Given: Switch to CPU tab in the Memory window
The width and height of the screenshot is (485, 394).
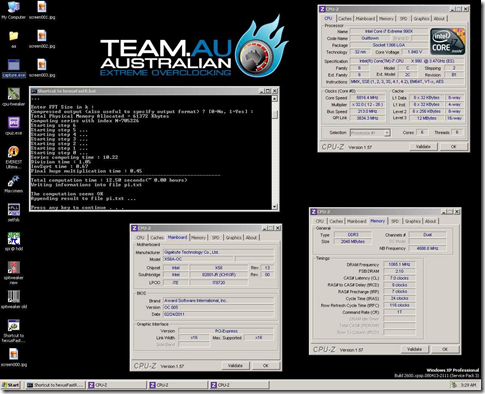Looking at the screenshot, I should coord(320,221).
